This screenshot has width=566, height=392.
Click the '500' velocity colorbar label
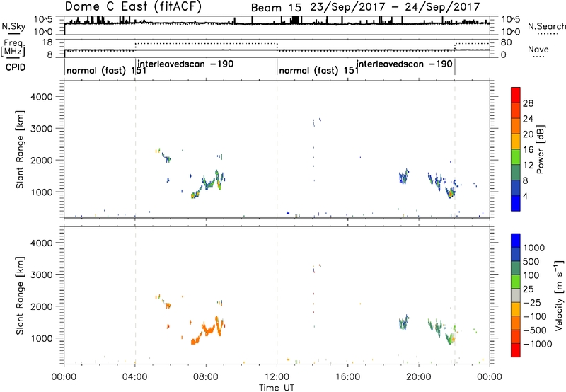pos(531,262)
